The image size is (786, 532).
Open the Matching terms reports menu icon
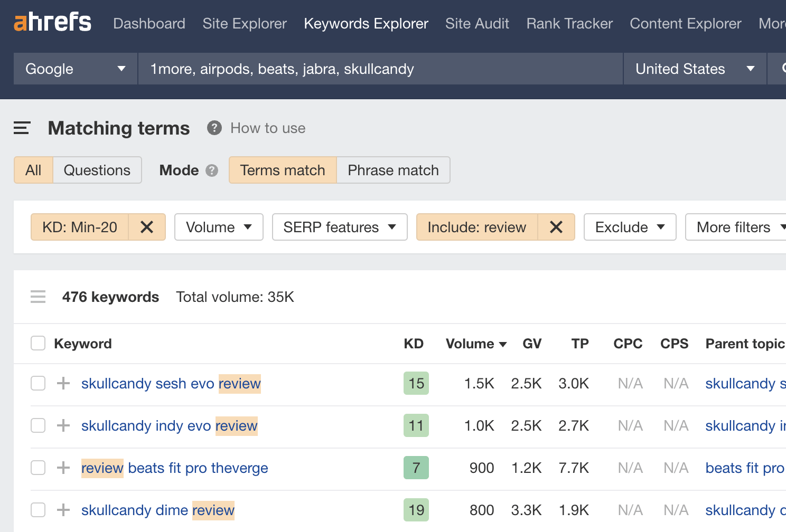pyautogui.click(x=22, y=128)
